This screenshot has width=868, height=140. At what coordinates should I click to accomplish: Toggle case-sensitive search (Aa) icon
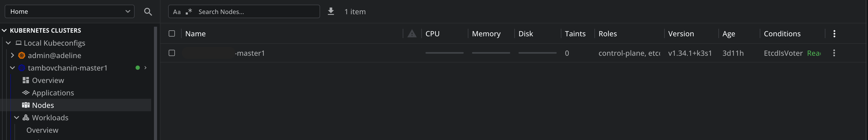[x=176, y=12]
